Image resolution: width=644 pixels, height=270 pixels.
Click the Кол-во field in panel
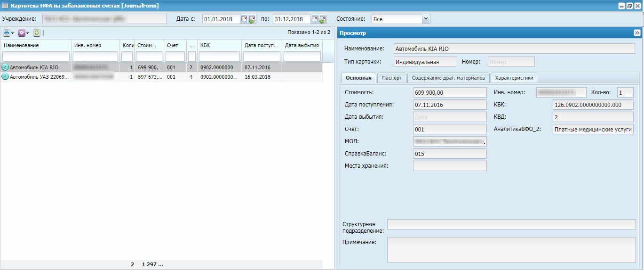point(626,92)
